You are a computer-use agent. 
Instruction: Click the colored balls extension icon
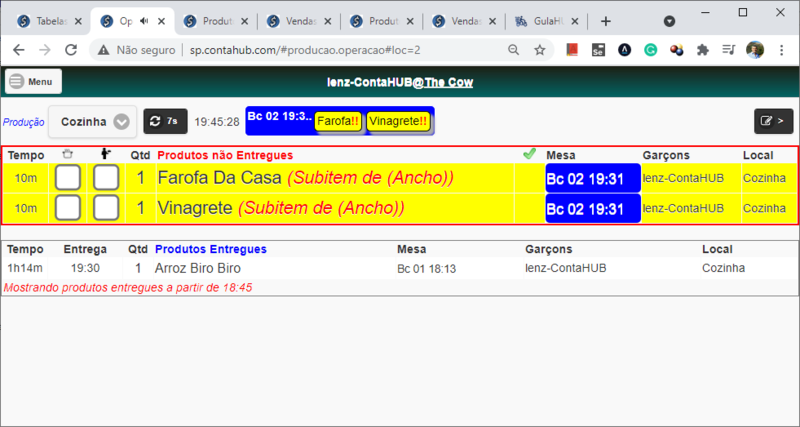677,50
